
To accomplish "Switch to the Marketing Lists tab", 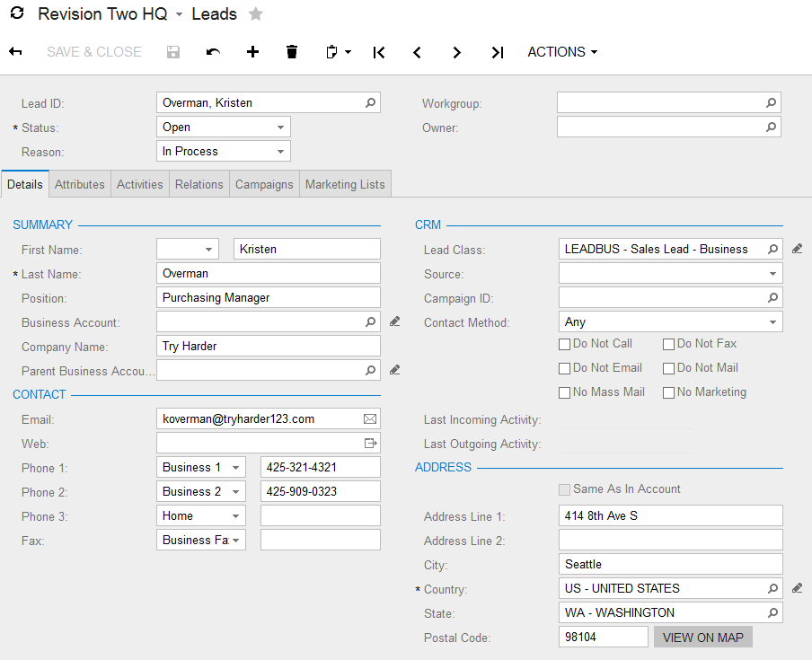I will pyautogui.click(x=345, y=184).
